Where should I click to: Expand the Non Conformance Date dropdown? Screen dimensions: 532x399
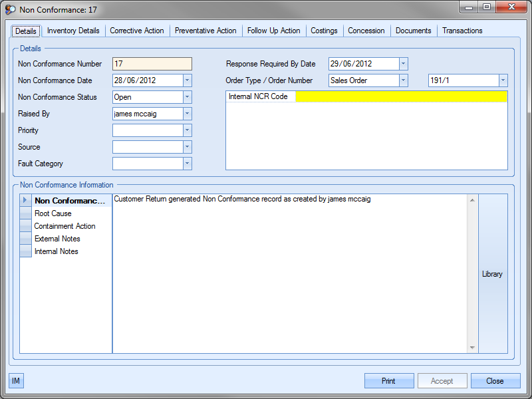[x=187, y=80]
